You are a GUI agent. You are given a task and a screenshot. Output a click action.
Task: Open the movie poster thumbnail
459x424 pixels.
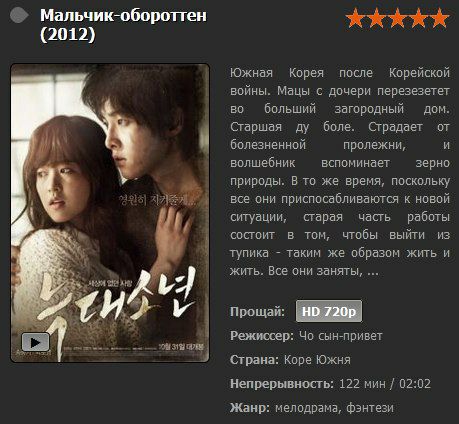pyautogui.click(x=110, y=213)
